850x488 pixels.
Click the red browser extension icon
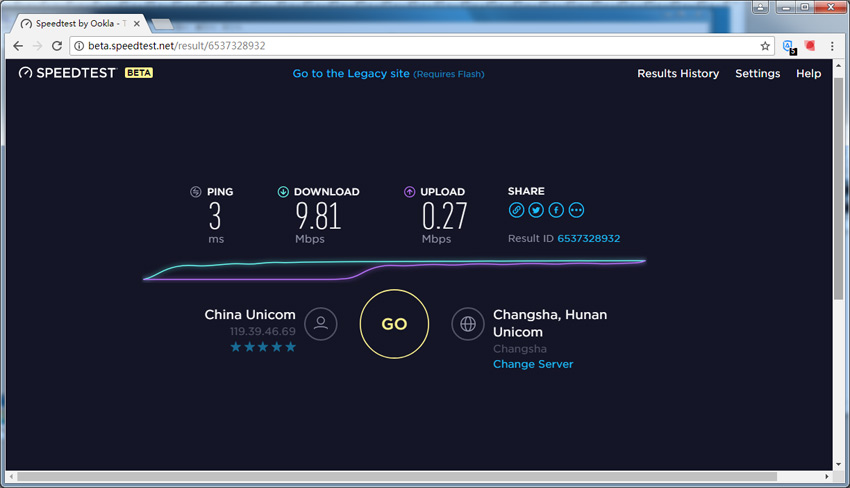[x=810, y=46]
